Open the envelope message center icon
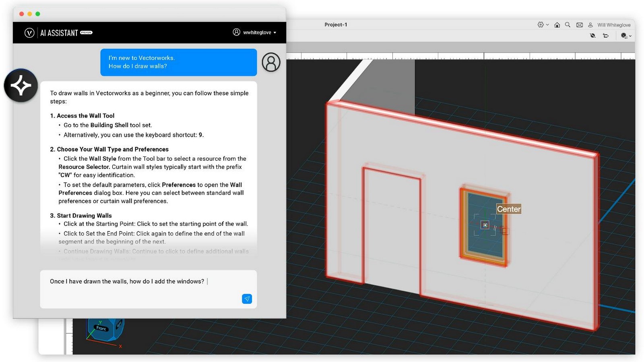The image size is (644, 362). pos(579,25)
